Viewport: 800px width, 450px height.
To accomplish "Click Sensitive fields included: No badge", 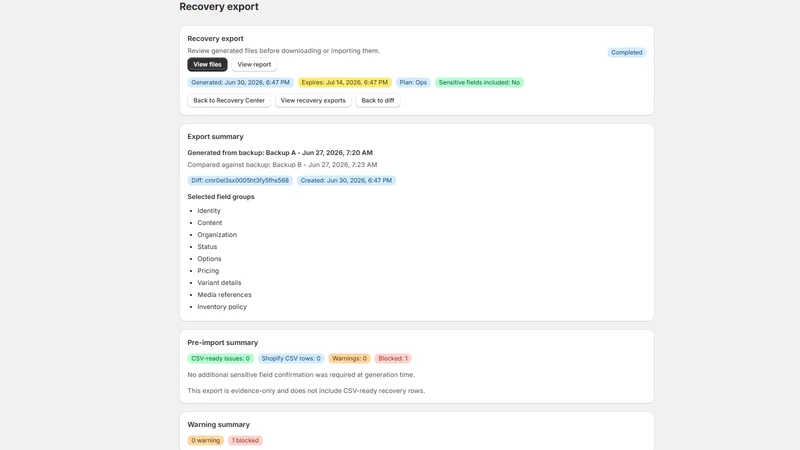I will 479,82.
